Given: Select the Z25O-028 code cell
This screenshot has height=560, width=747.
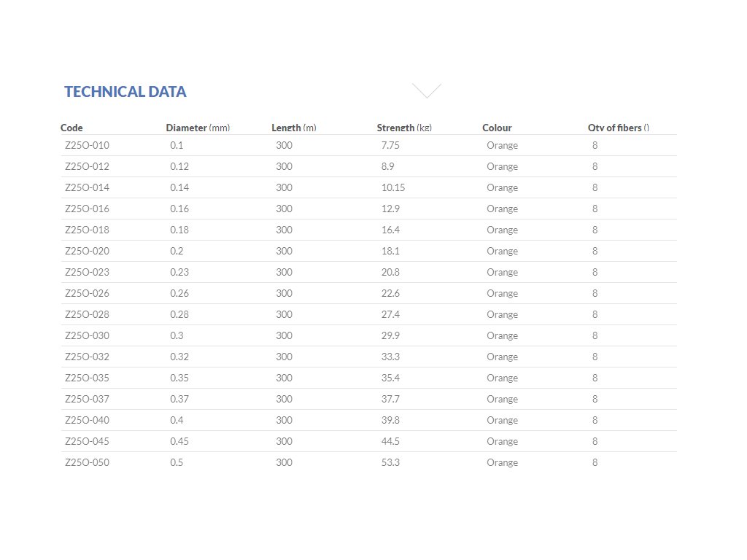Looking at the screenshot, I should pos(87,314).
